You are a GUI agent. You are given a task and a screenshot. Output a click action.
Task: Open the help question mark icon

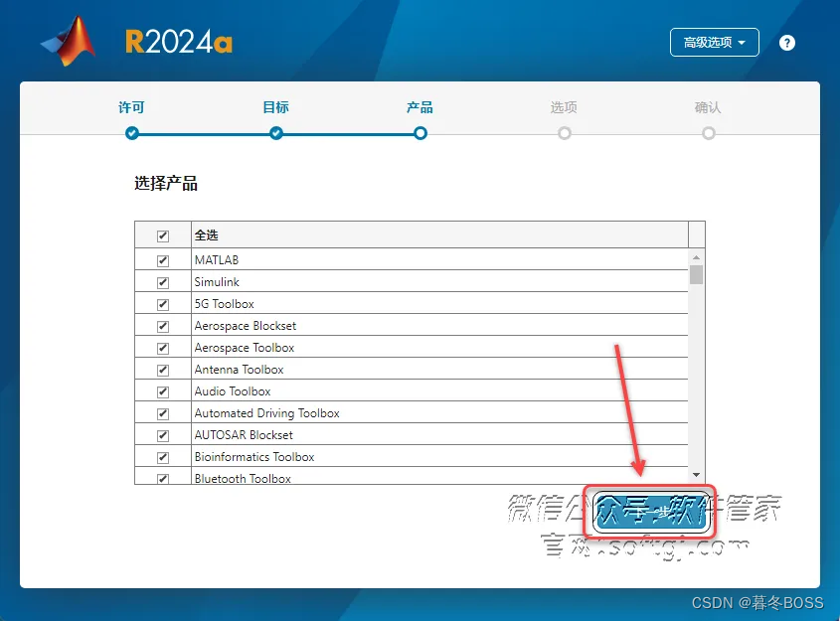point(787,43)
